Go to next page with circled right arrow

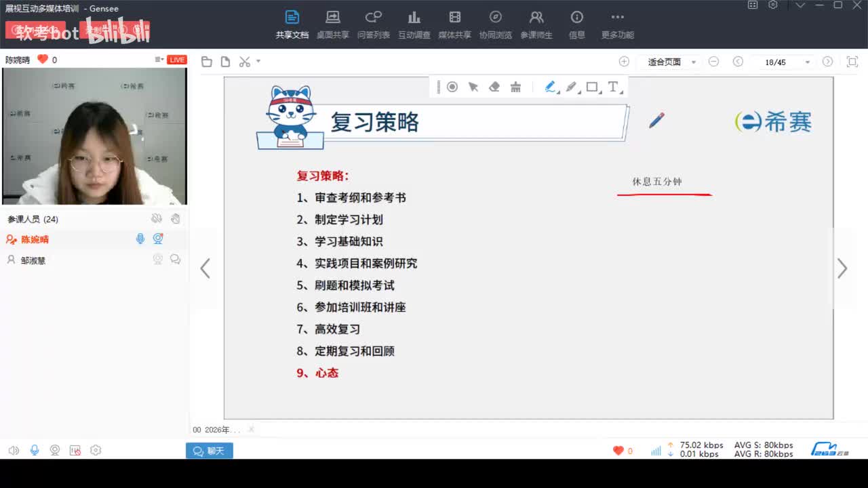pos(827,62)
